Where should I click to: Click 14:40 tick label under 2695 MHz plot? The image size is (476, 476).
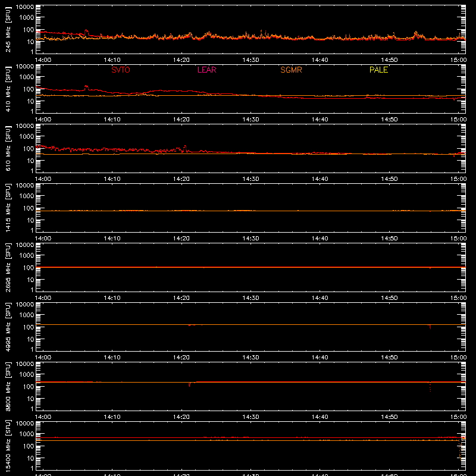320,298
